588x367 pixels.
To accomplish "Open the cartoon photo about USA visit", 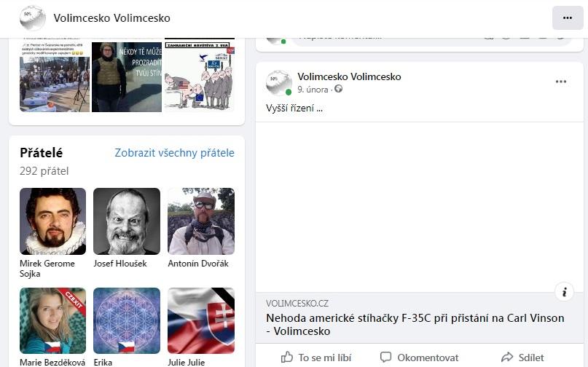I will click(x=200, y=75).
